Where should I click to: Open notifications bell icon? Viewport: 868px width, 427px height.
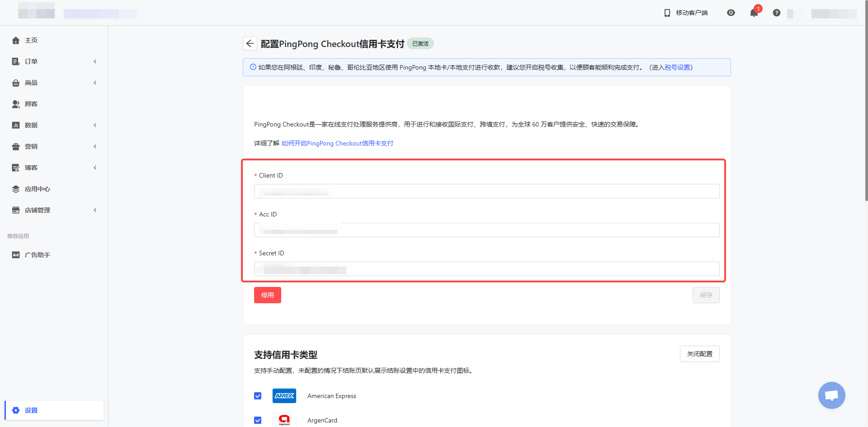[x=754, y=13]
